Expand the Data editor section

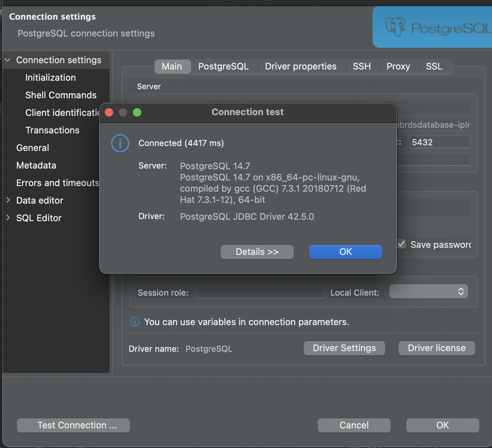tap(8, 200)
